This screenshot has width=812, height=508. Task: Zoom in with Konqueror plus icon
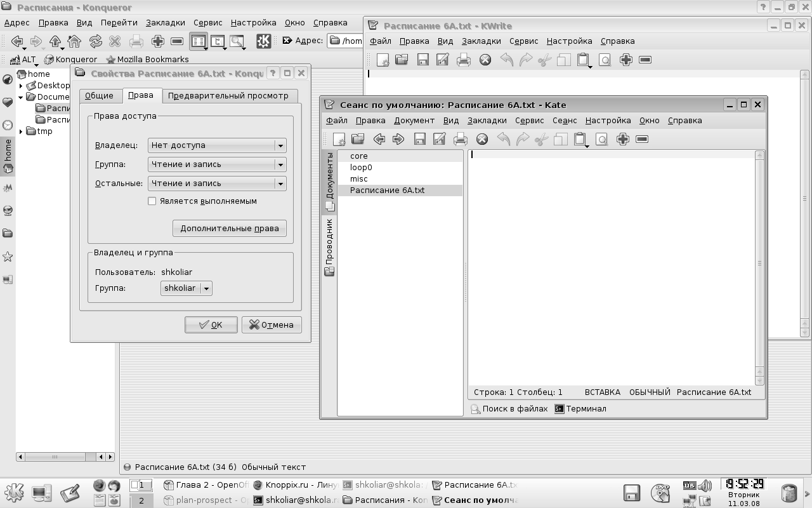tap(157, 42)
